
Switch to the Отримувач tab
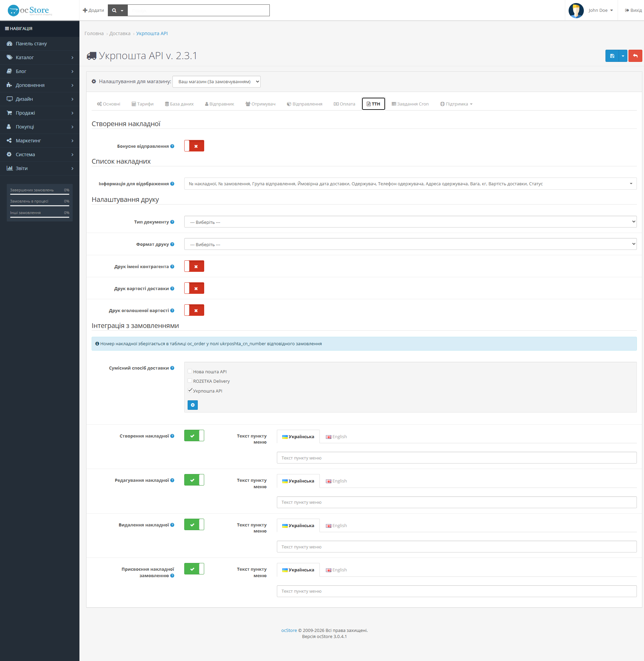pyautogui.click(x=260, y=104)
